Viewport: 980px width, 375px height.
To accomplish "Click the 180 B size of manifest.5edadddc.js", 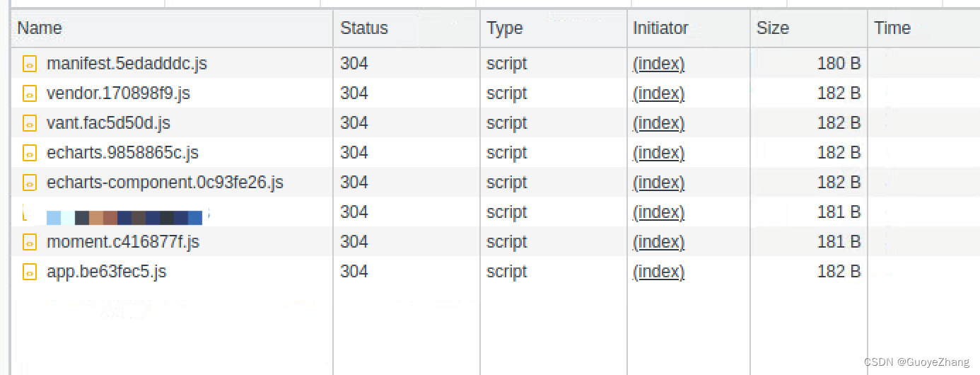I will click(839, 64).
